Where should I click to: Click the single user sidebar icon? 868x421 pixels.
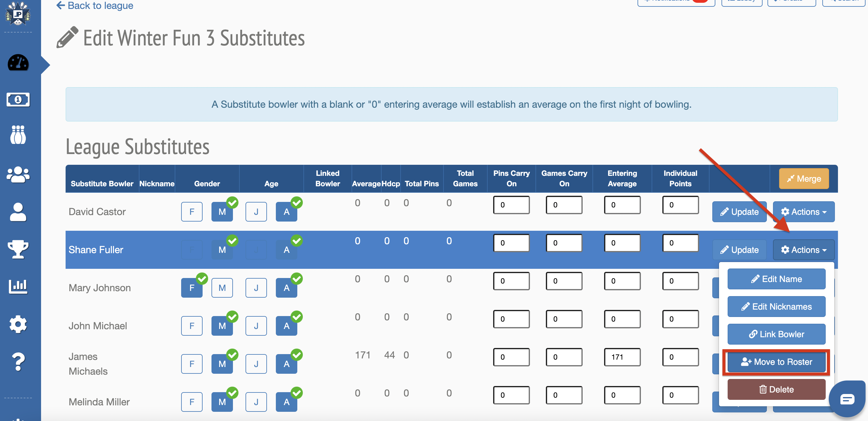tap(18, 212)
